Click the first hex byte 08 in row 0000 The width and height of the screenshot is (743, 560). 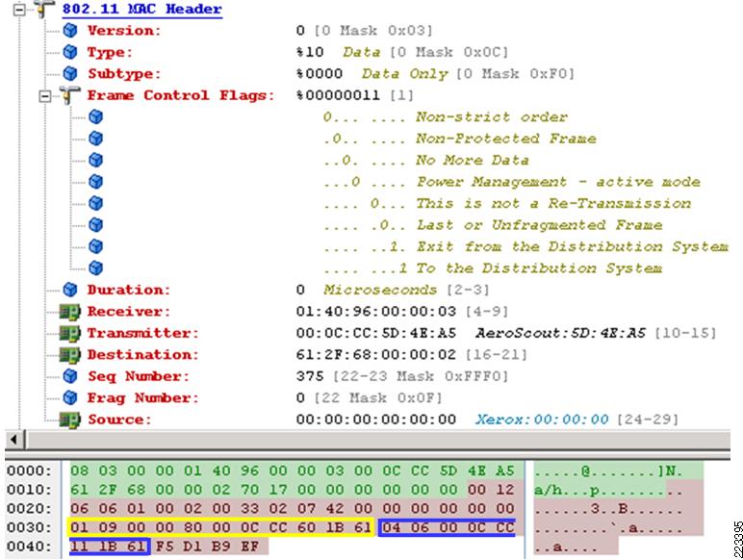79,471
